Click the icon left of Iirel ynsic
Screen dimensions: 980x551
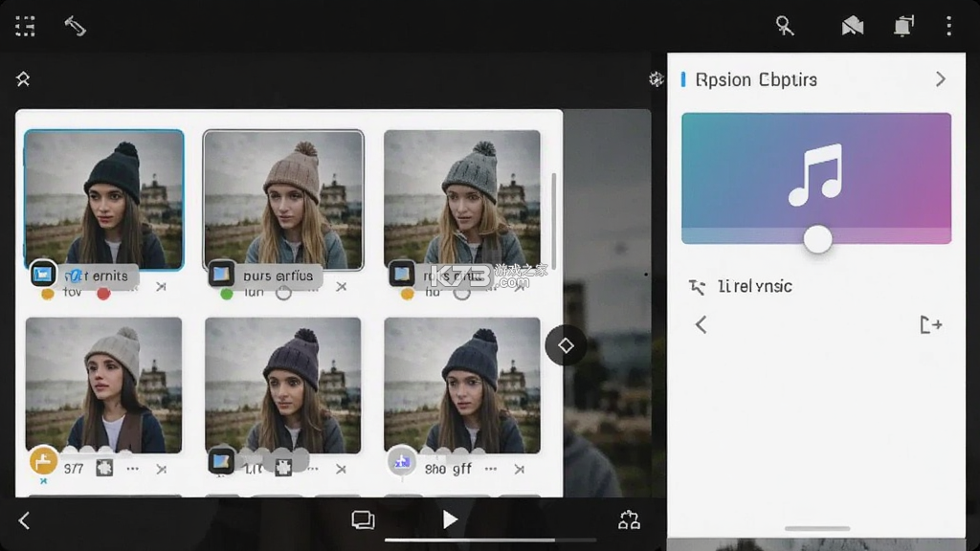tap(697, 287)
